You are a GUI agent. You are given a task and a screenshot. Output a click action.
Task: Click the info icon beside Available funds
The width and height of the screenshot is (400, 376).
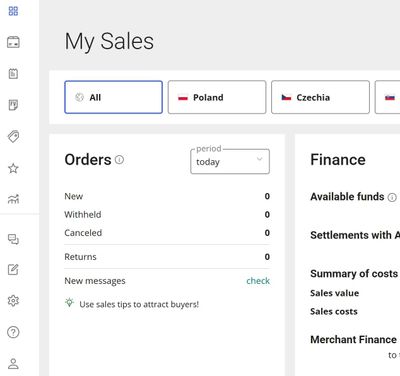[392, 197]
